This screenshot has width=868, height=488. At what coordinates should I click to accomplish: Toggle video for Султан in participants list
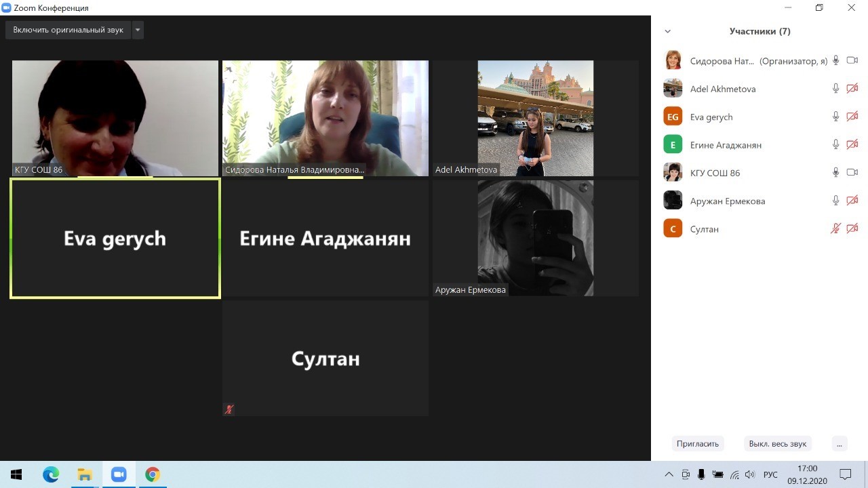click(852, 229)
